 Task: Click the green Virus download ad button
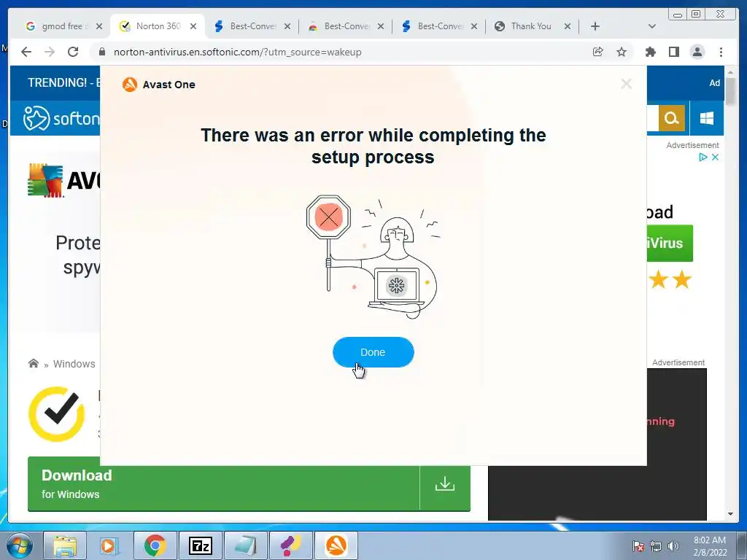pos(670,243)
